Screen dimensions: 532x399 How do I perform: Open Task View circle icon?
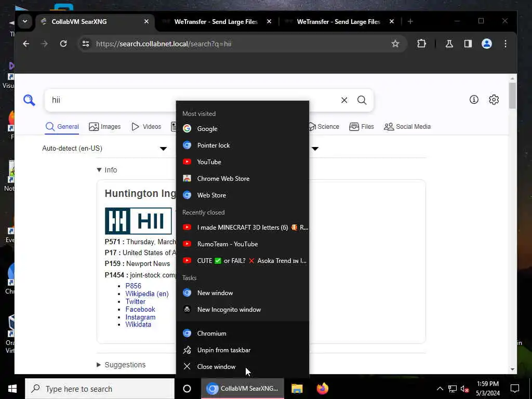pos(187,389)
